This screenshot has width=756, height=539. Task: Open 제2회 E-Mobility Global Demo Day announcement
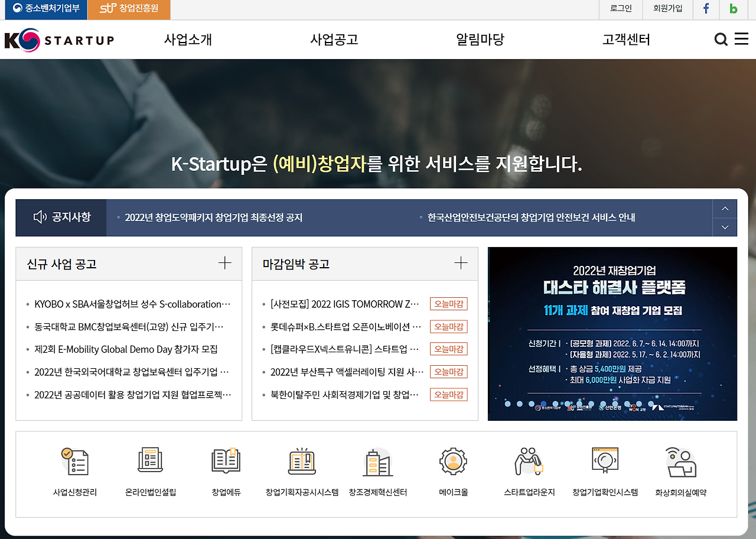coord(126,349)
